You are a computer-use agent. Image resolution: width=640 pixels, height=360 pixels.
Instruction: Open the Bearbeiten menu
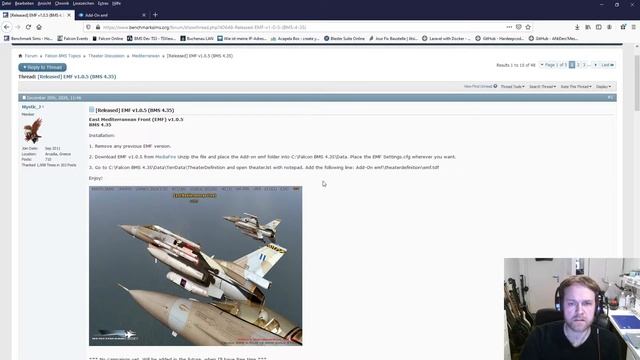tap(24, 3)
